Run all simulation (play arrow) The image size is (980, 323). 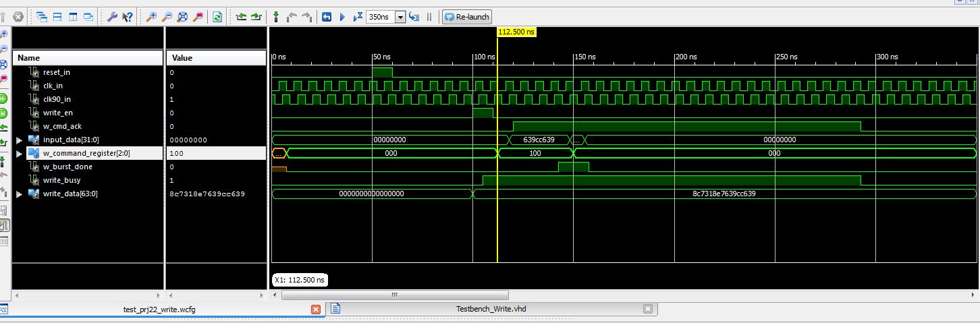coord(342,16)
